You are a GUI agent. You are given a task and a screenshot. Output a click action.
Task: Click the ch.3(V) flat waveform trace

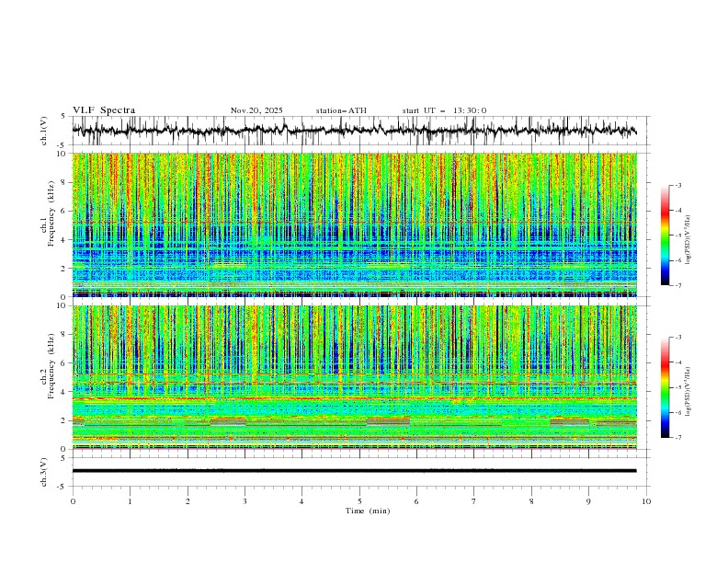358,470
